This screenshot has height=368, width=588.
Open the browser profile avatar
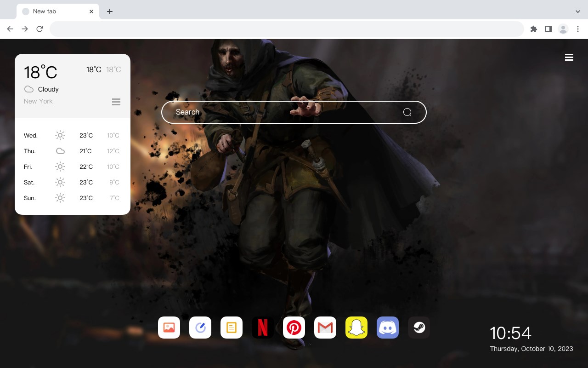tap(563, 29)
